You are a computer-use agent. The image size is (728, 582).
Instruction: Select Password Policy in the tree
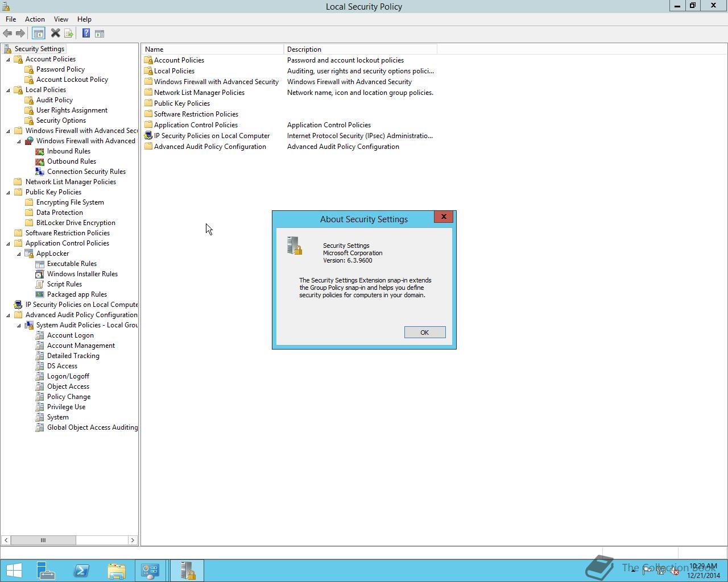[60, 69]
